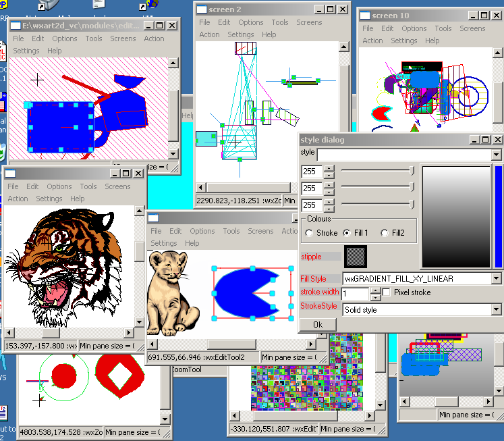
Task: Open the style dropdown at dialog top
Action: click(x=496, y=155)
